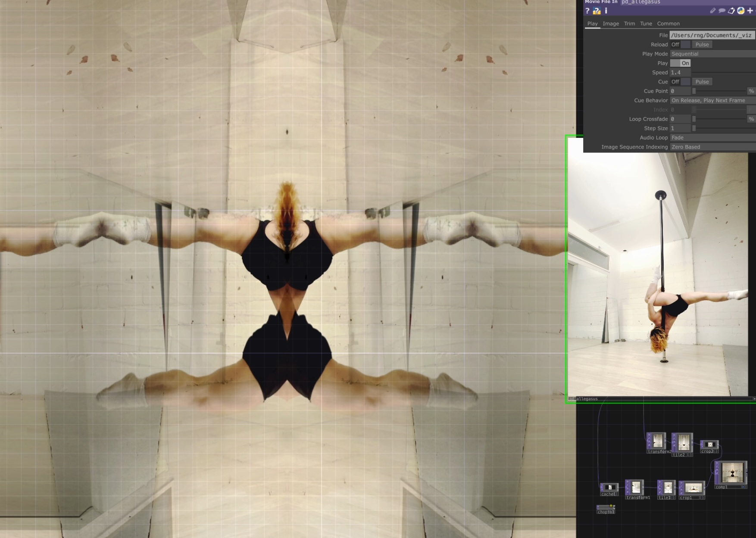Click the Python language icon
756x538 pixels.
(741, 11)
